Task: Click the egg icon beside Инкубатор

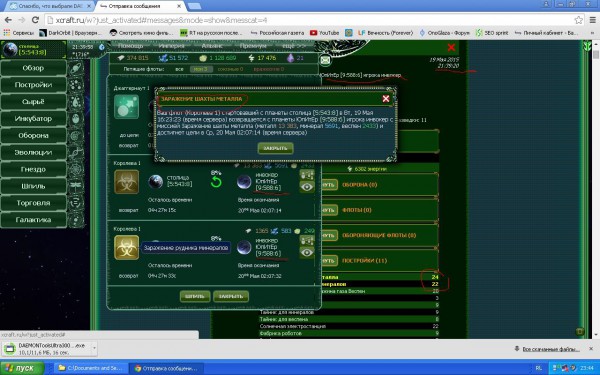Action: click(76, 119)
